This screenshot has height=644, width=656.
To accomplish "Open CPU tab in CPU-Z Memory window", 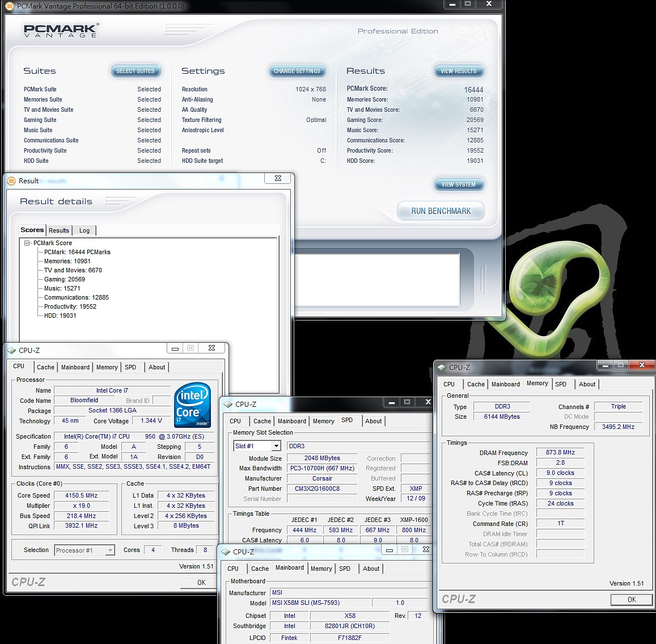I will (449, 384).
